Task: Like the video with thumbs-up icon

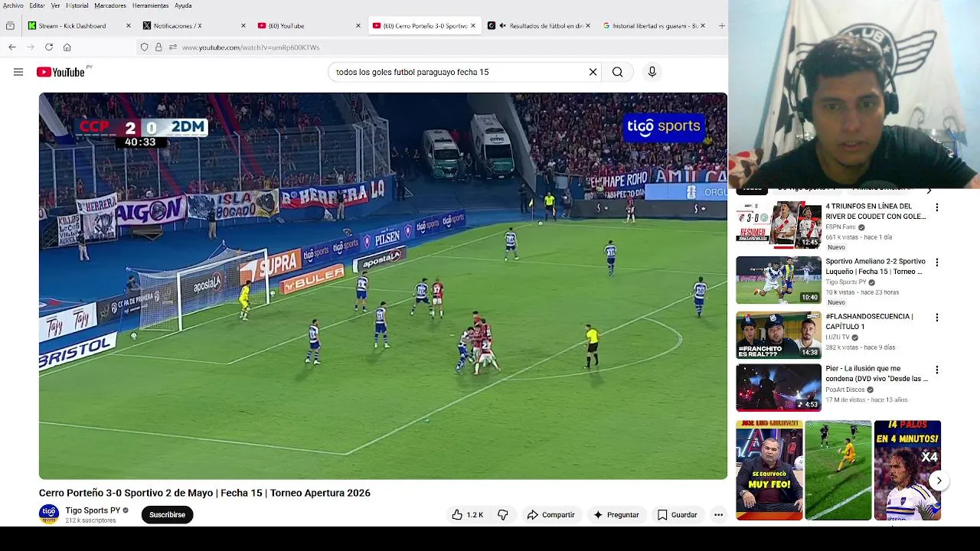Action: 467,515
